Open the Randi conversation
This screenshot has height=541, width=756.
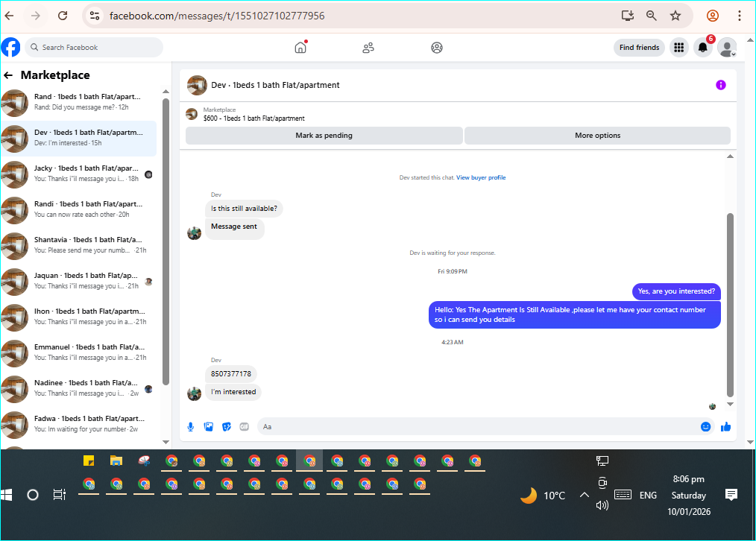[78, 209]
